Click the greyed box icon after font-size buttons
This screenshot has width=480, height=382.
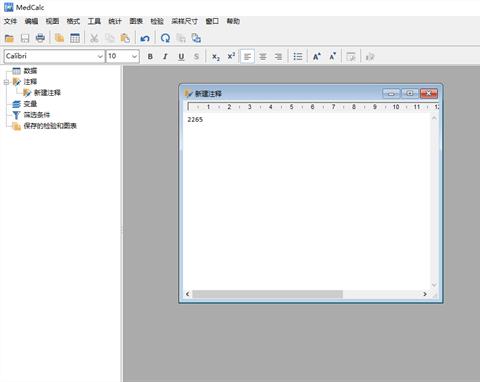pyautogui.click(x=351, y=57)
